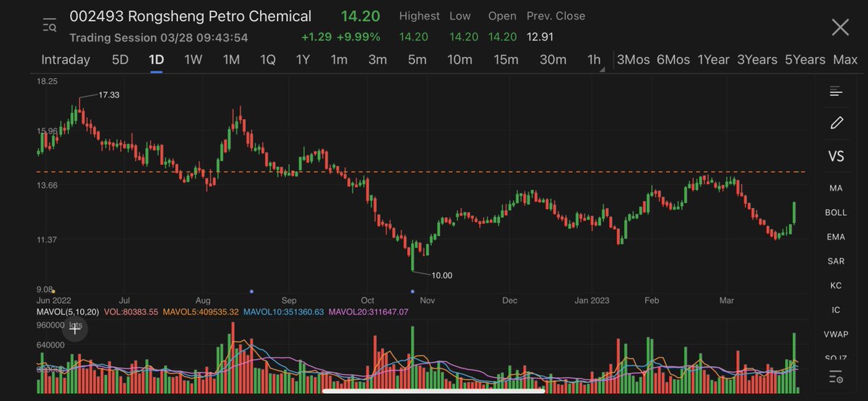Select the pencil drawing tool
The width and height of the screenshot is (868, 401).
pos(836,123)
